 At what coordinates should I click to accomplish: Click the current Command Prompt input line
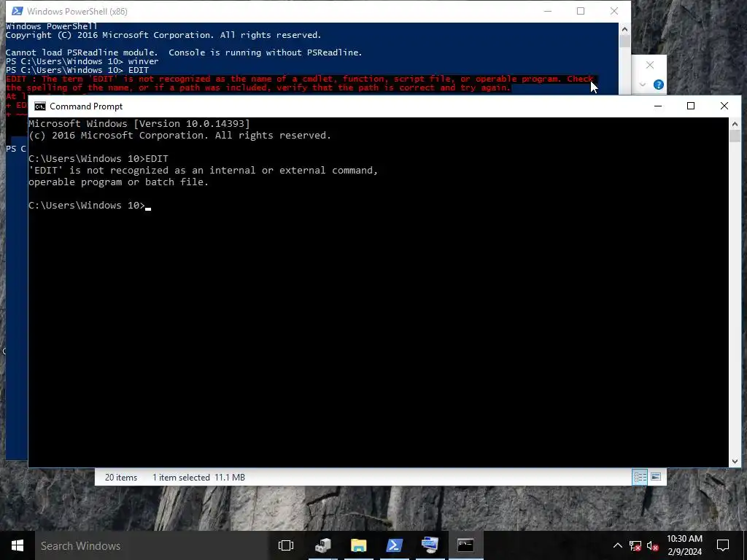(90, 205)
